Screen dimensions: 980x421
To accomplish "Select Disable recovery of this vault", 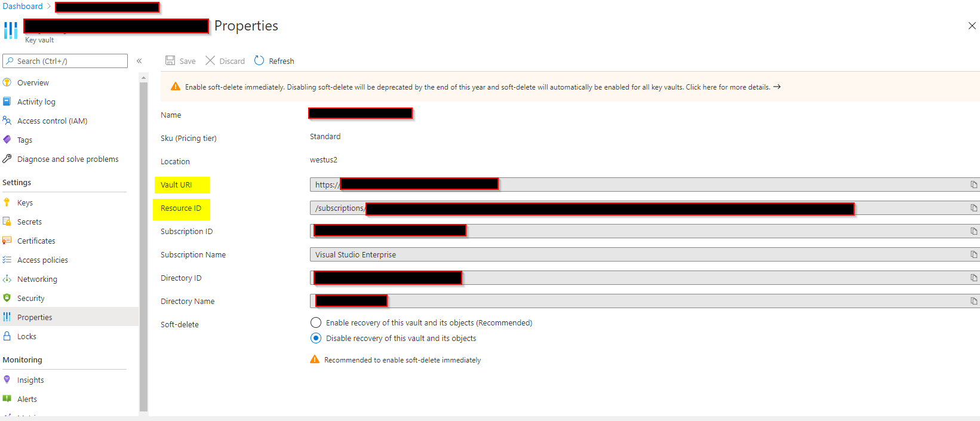I will [x=316, y=339].
